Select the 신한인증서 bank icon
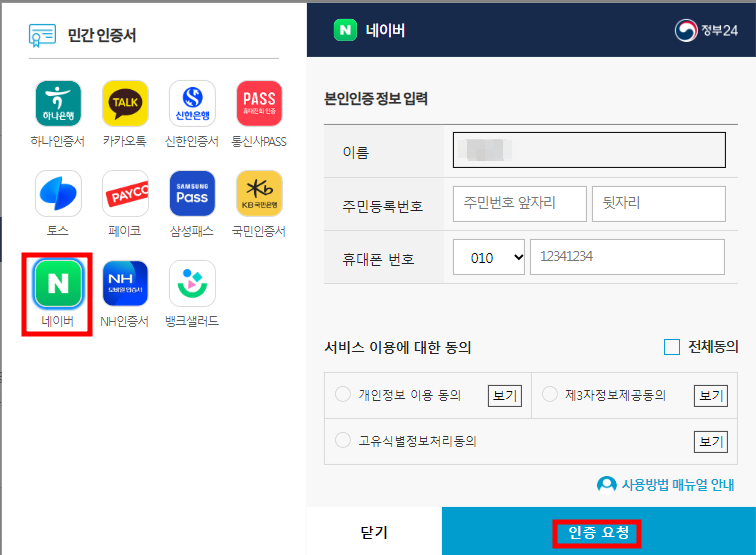This screenshot has width=756, height=555. coord(192,104)
